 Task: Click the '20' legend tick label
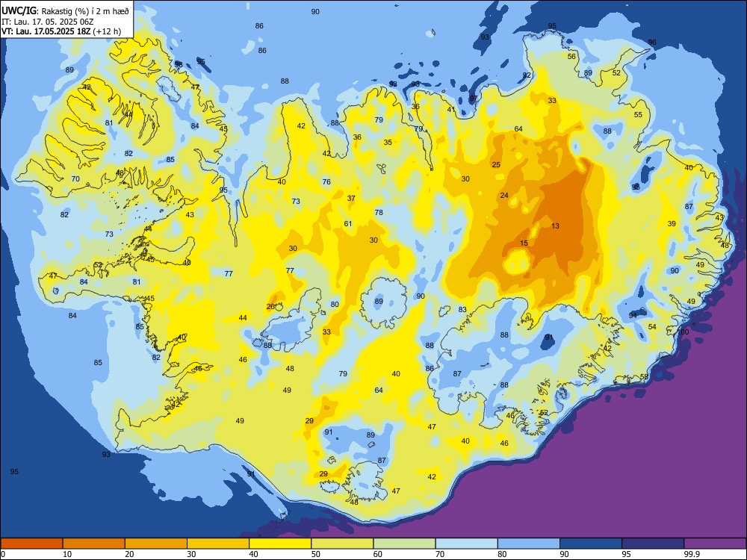129,554
